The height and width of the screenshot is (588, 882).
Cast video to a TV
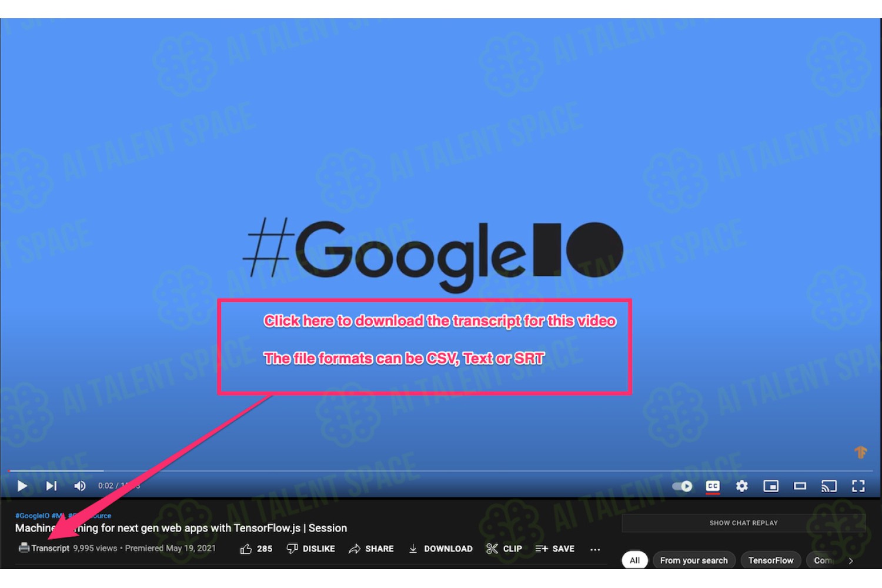tap(829, 486)
